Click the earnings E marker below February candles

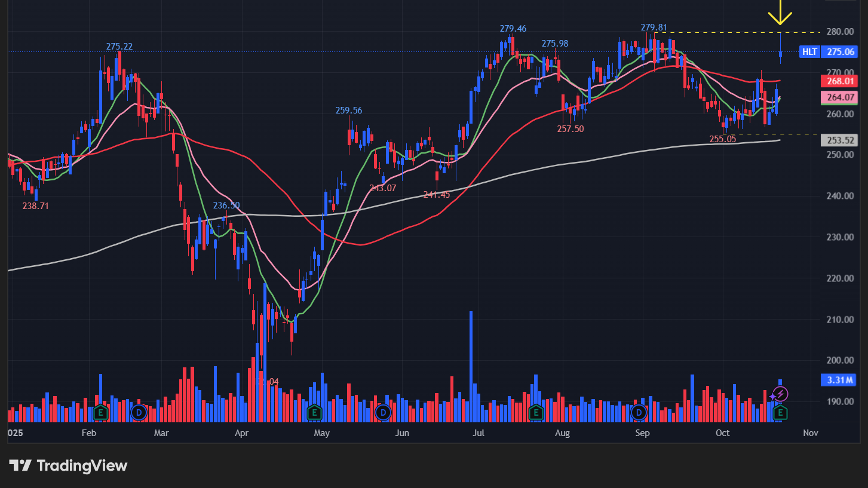tap(100, 412)
